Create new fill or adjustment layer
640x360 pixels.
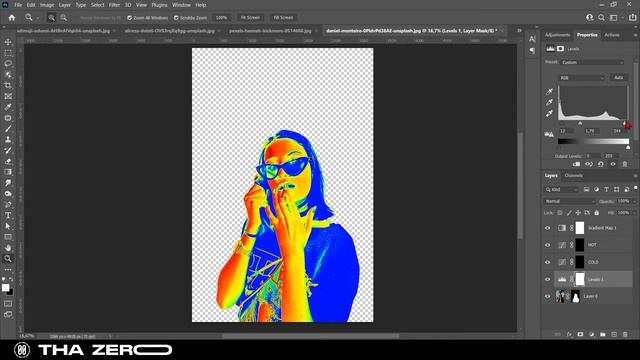click(x=592, y=335)
